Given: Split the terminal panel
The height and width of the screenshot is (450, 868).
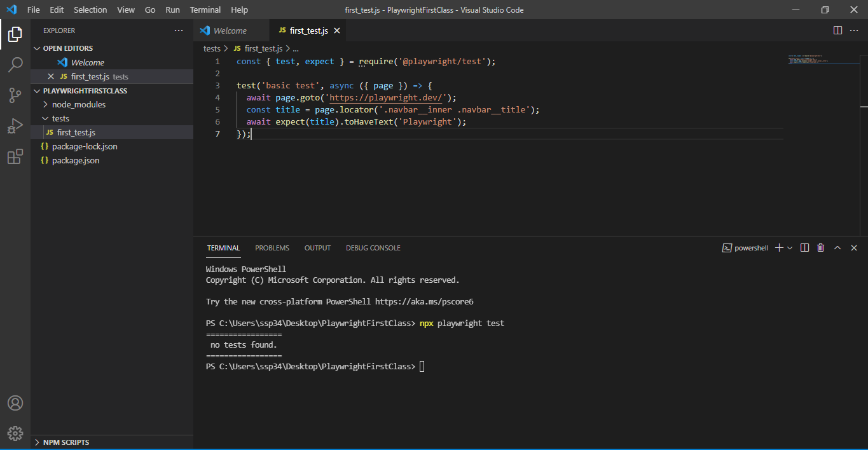Looking at the screenshot, I should point(804,248).
